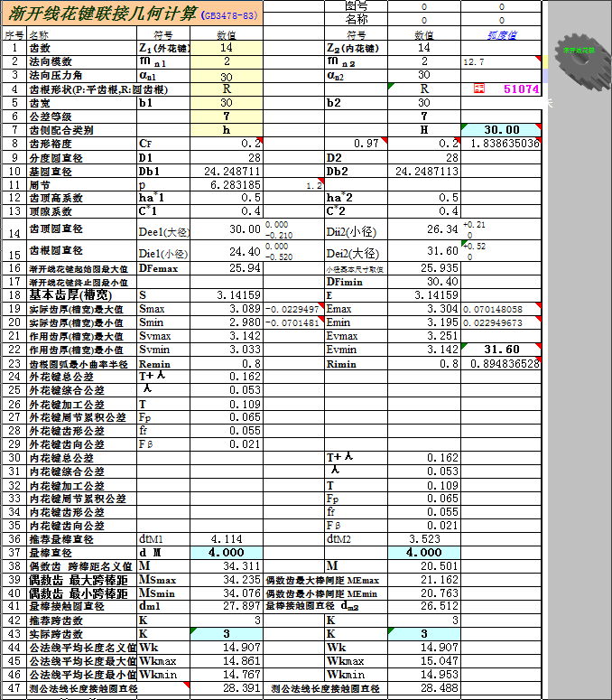Select the dtM1 recommended pin diameter 4.114
Viewport: 612px width, 700px height.
227,539
